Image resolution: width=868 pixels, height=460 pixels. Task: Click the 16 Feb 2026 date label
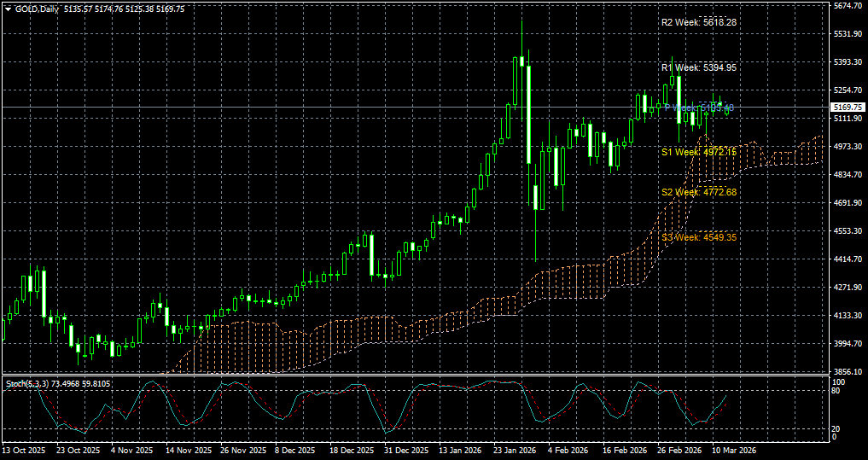click(x=623, y=451)
